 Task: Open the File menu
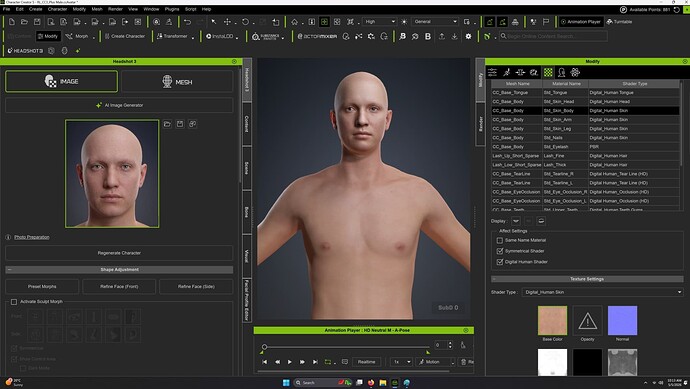[7, 9]
